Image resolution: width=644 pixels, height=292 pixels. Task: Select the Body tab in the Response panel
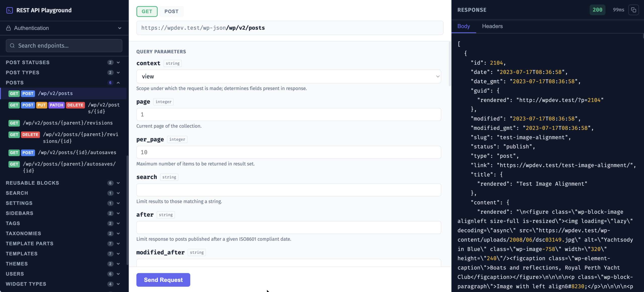(463, 26)
